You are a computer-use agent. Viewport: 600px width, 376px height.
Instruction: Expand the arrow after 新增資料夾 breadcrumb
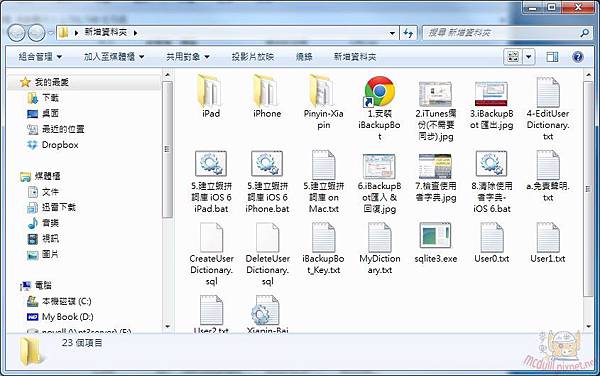[x=136, y=33]
